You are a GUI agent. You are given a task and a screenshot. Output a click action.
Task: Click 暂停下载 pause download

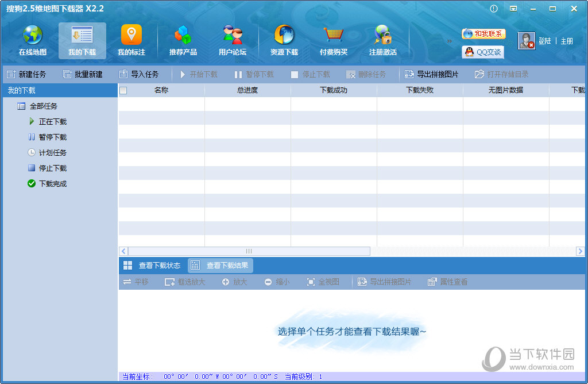tap(254, 74)
